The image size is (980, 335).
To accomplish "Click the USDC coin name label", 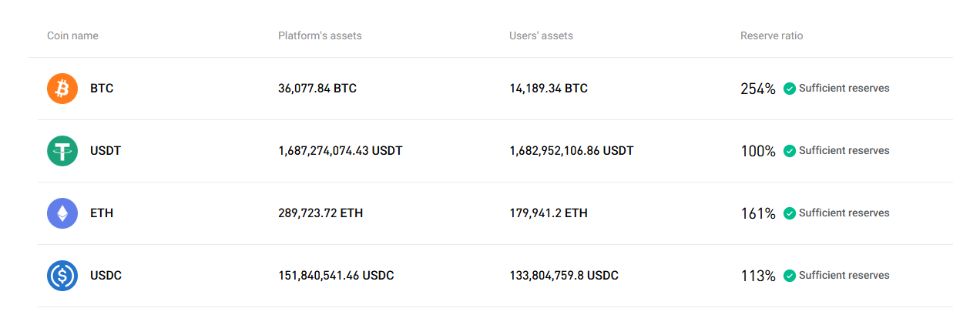I will [106, 276].
